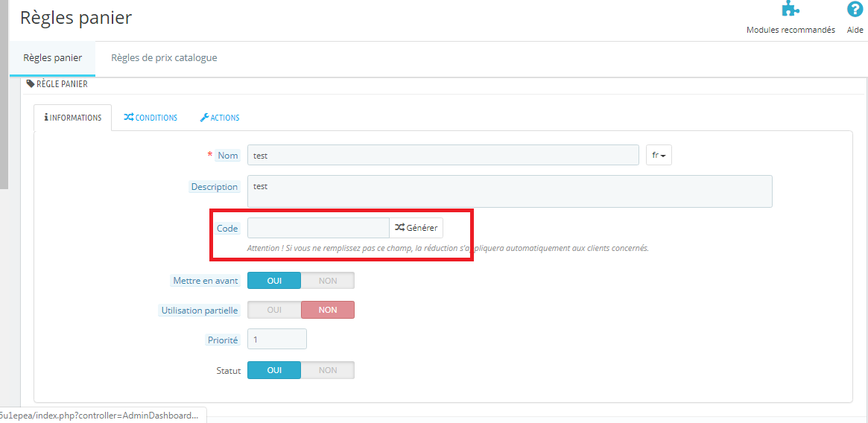Open the Informations sub-tab

72,118
